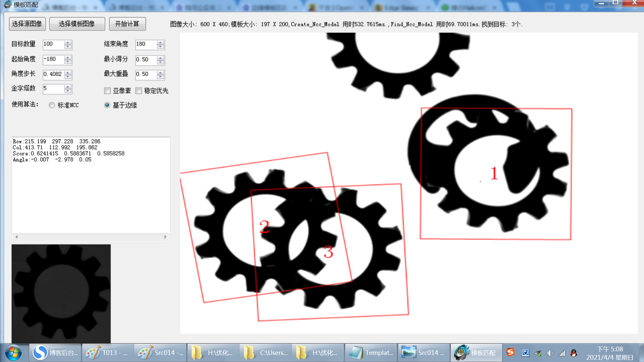Enable the 稳定优先 checkbox
Viewport: 644px width, 362px height.
coord(139,91)
